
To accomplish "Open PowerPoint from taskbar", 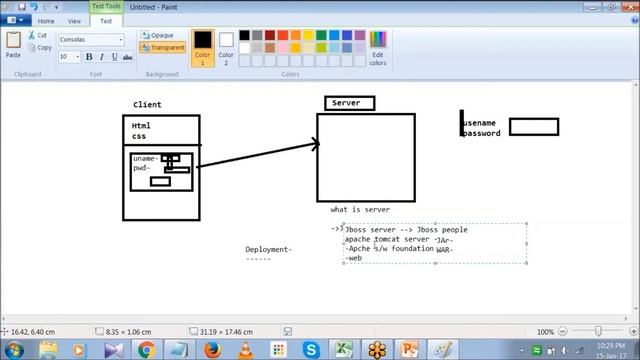I will point(409,350).
